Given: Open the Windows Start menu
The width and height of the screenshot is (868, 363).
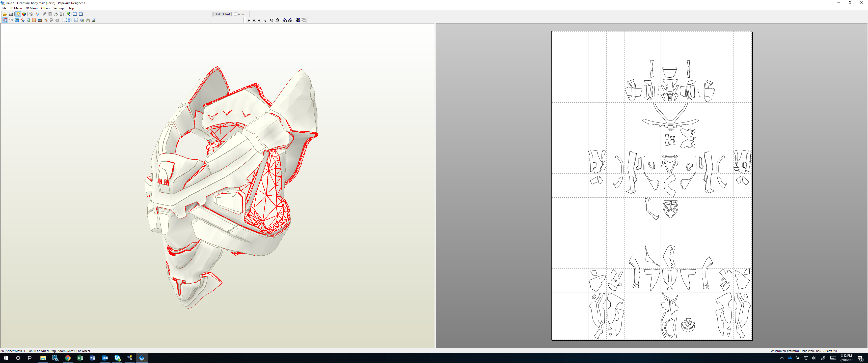Looking at the screenshot, I should point(6,358).
